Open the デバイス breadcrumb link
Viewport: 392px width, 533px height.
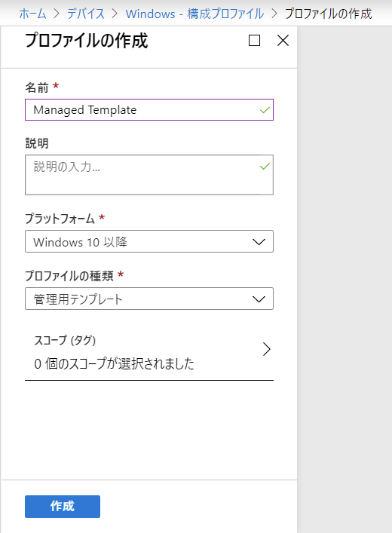point(86,14)
